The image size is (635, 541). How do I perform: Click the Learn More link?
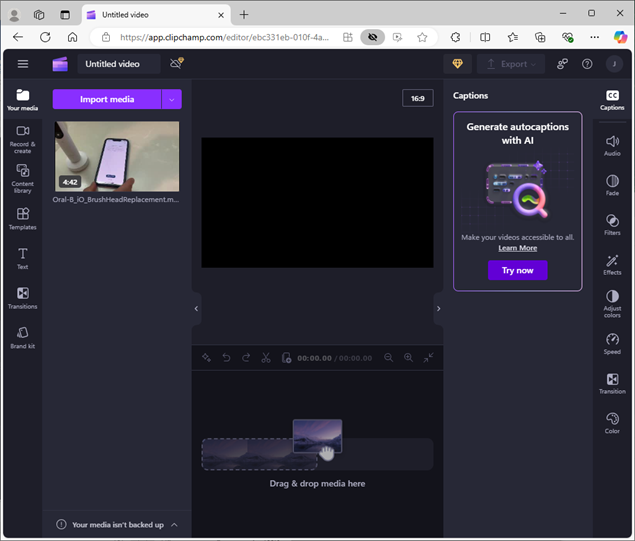point(518,248)
